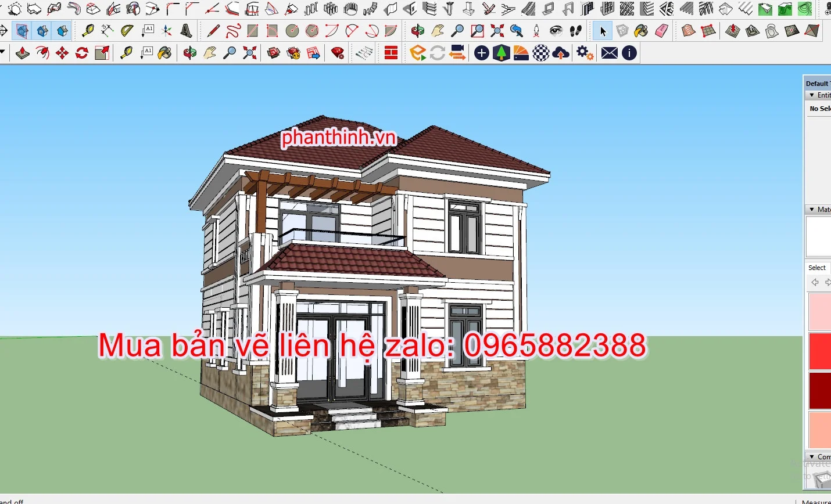Toggle display of section planes
The height and width of the screenshot is (504, 831).
coord(23,31)
